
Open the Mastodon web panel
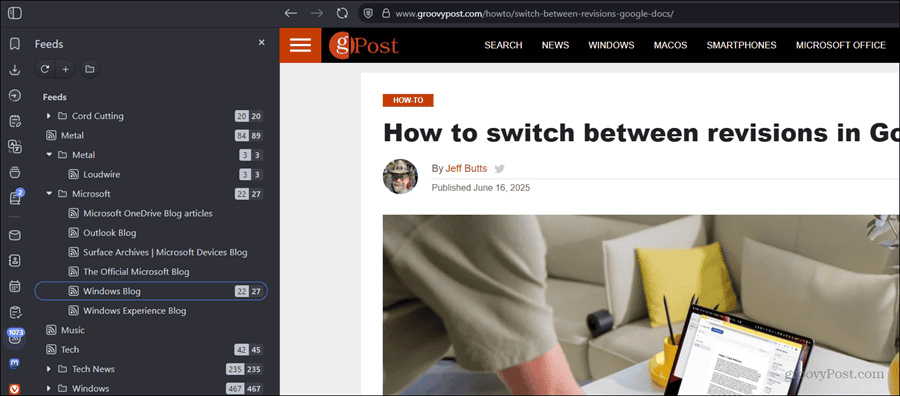[15, 364]
